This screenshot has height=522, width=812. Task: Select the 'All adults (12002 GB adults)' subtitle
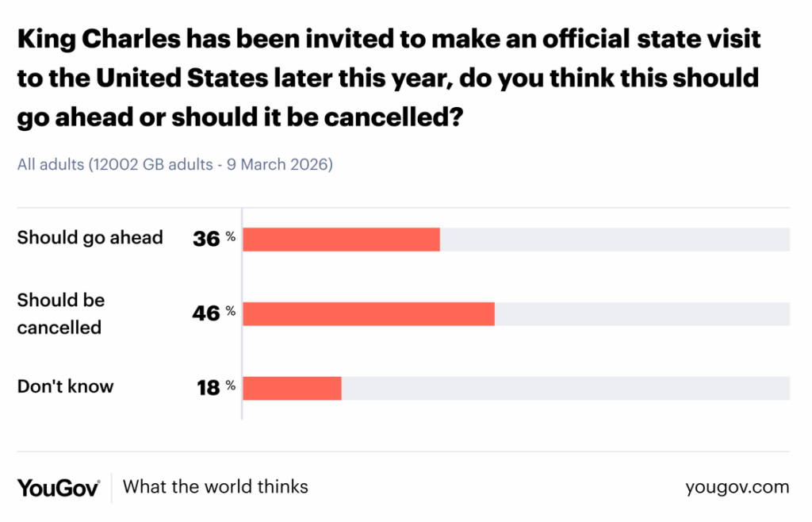[174, 165]
